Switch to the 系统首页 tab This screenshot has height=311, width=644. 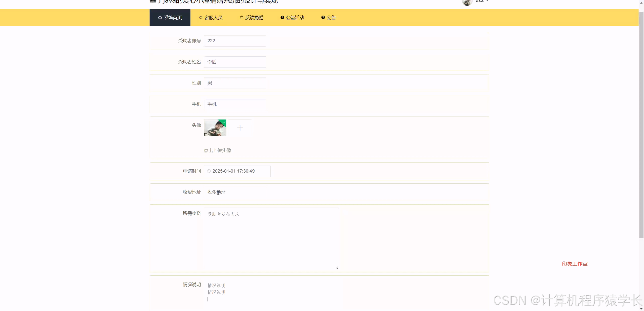[170, 17]
